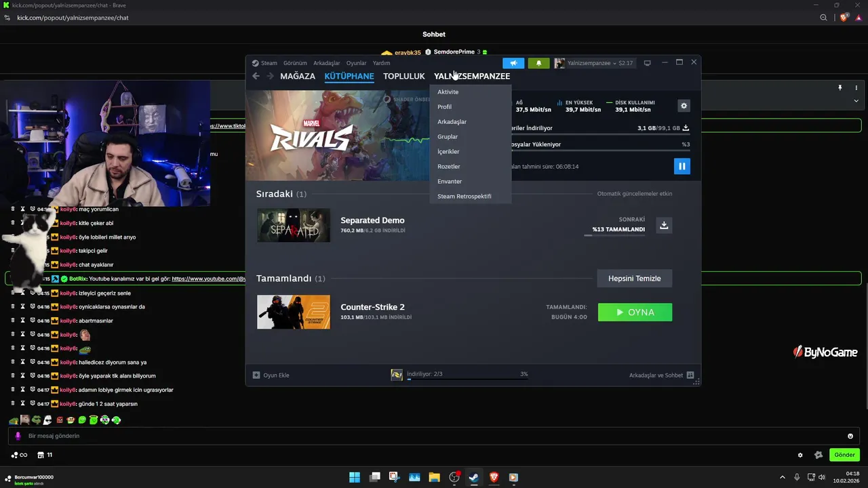Pause the Marvel Rivals download
Image resolution: width=868 pixels, height=488 pixels.
682,166
